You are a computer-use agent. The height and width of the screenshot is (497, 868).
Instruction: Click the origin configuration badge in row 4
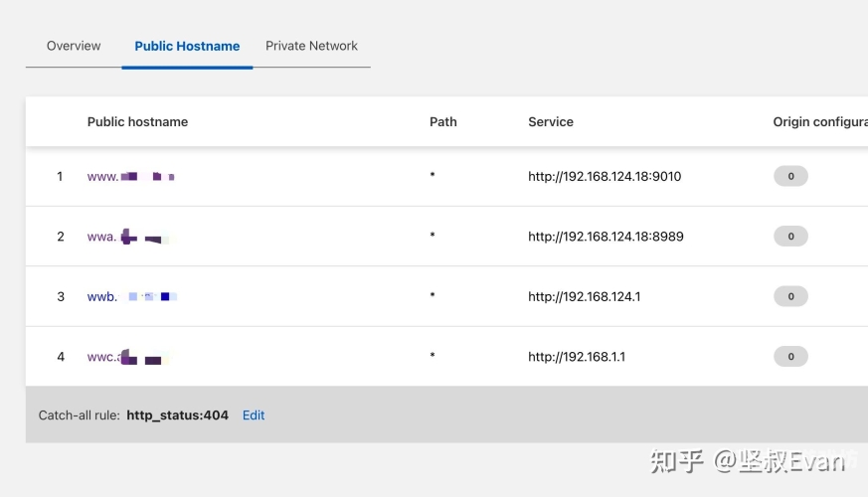(x=790, y=356)
